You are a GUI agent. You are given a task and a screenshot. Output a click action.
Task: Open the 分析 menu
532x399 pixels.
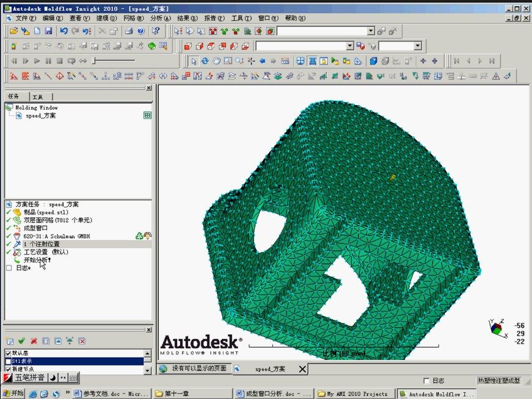coord(161,18)
